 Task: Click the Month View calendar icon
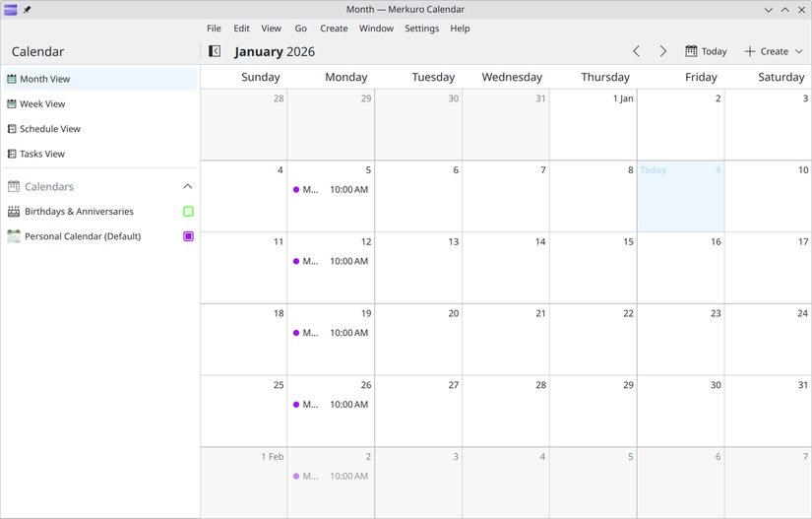[12, 79]
